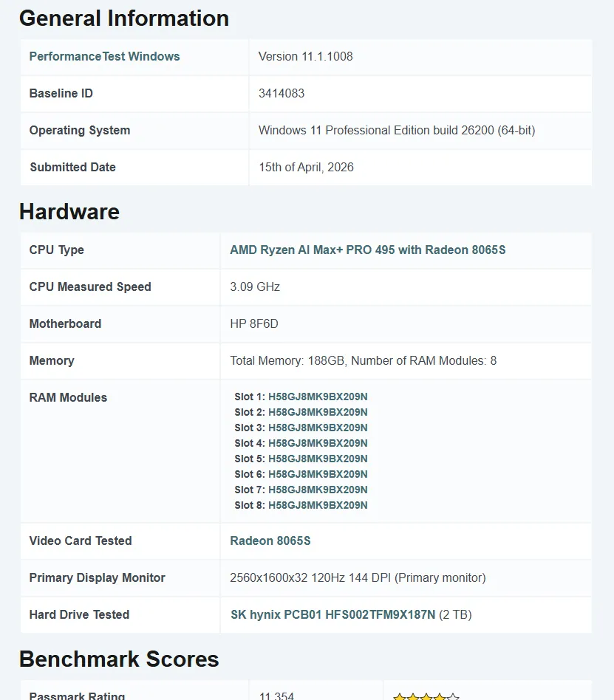Click the Benchmark Scores heading
Screen dimensions: 614x700
point(119,659)
